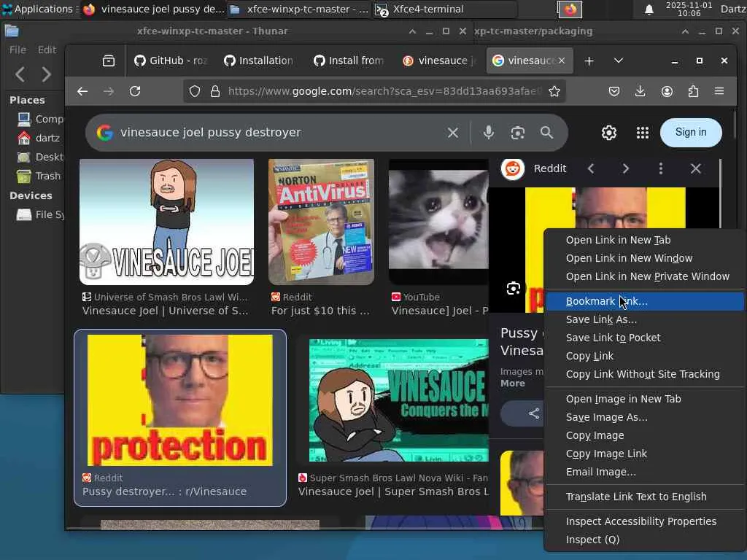The height and width of the screenshot is (560, 747).
Task: Select Translate Link Text to English
Action: point(644,497)
